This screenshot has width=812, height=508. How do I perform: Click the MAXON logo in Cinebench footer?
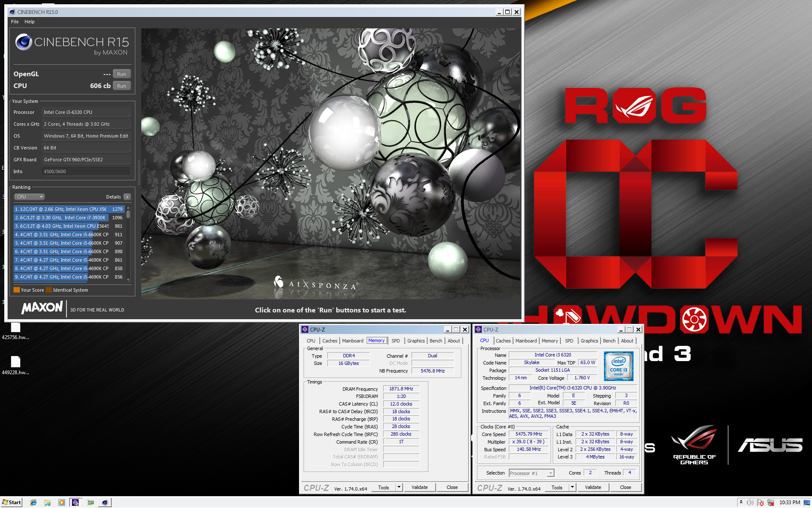pos(42,307)
